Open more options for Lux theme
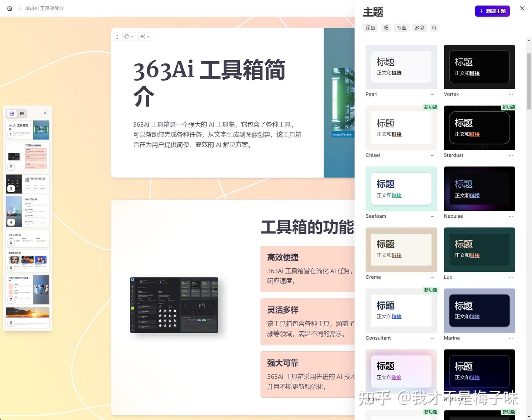 [x=511, y=277]
